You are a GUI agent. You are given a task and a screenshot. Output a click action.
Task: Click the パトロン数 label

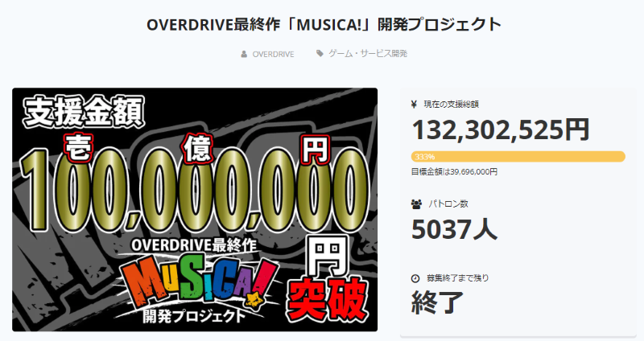448,204
